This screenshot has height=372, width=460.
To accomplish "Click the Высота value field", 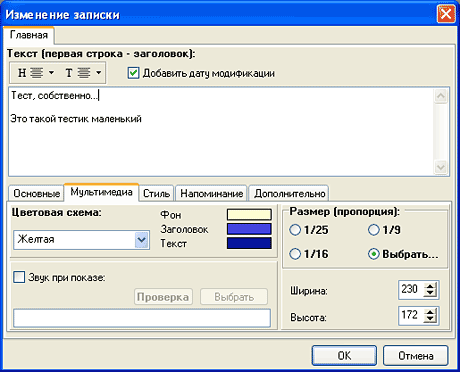I will coord(411,315).
